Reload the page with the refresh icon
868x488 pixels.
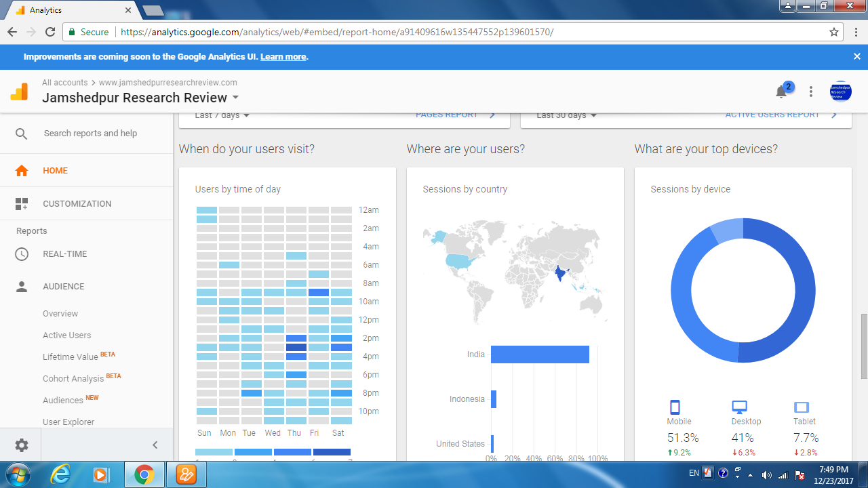click(50, 32)
